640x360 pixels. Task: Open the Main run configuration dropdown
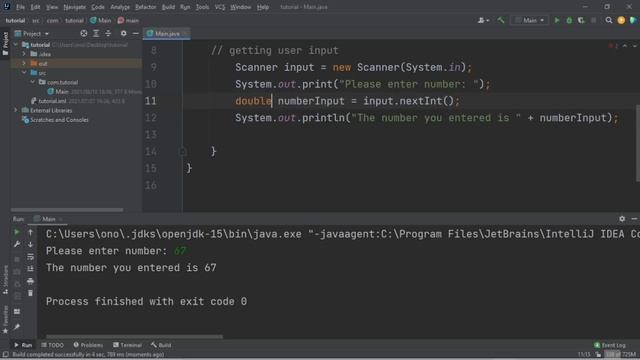coord(529,20)
